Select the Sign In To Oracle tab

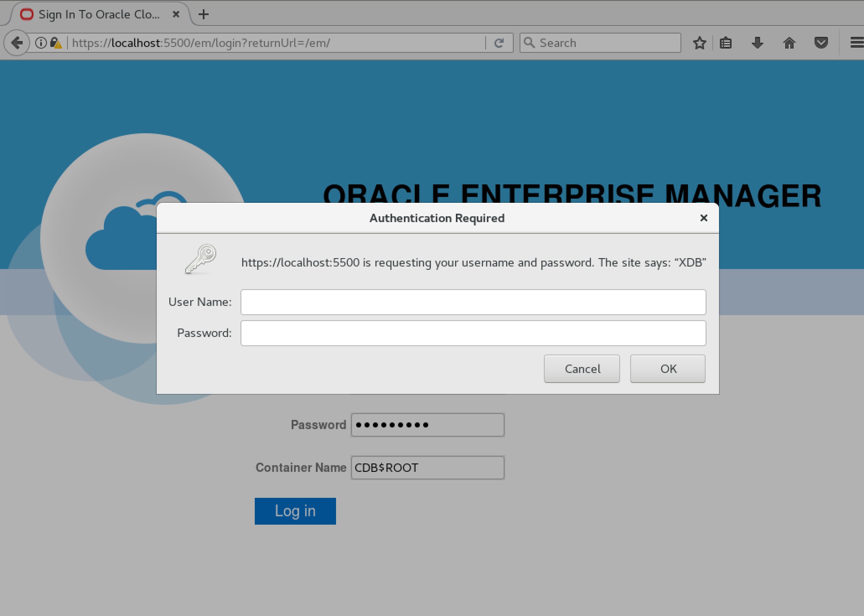(x=98, y=14)
